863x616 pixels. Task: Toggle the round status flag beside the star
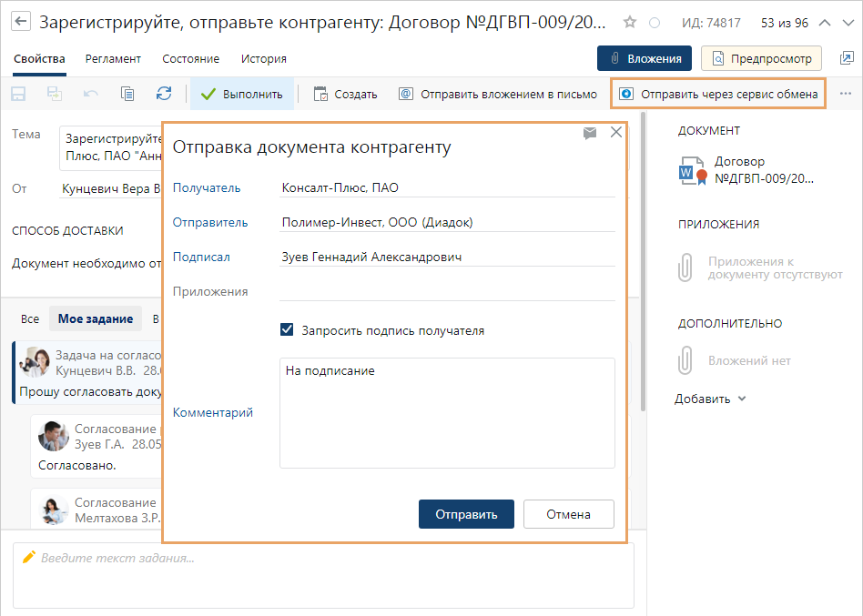(655, 23)
